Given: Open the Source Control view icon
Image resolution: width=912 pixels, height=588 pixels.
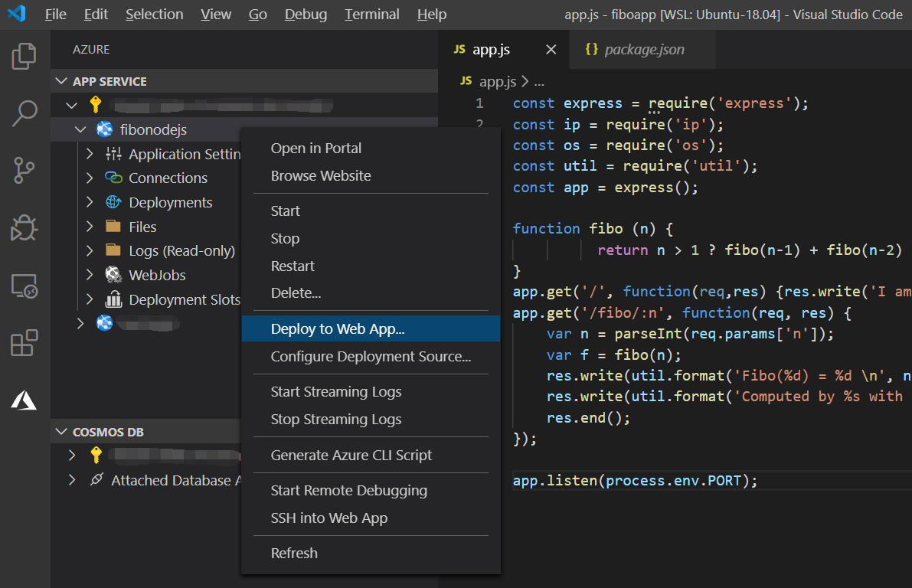Looking at the screenshot, I should (25, 170).
